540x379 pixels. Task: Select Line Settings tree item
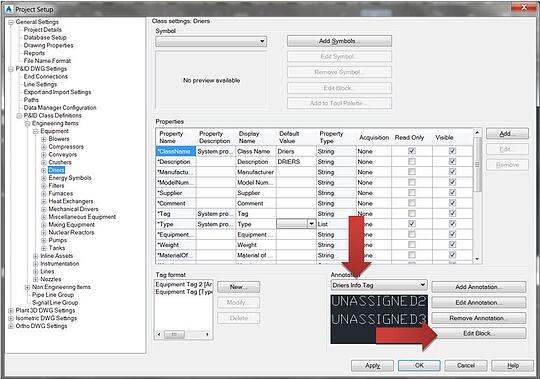pos(40,84)
